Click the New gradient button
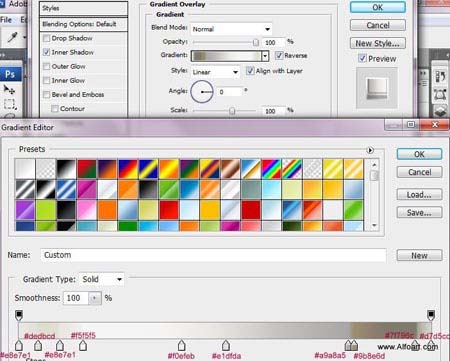Image resolution: width=450 pixels, height=361 pixels. (x=419, y=256)
